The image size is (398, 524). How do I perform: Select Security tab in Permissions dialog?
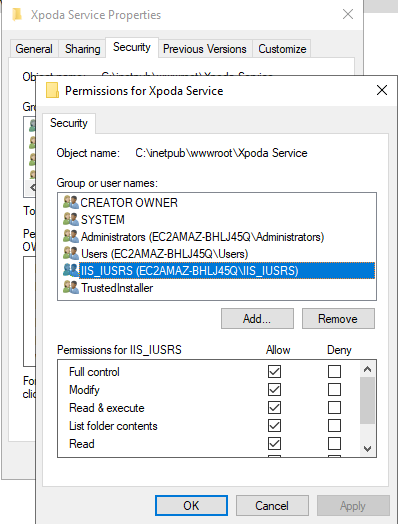[x=69, y=123]
